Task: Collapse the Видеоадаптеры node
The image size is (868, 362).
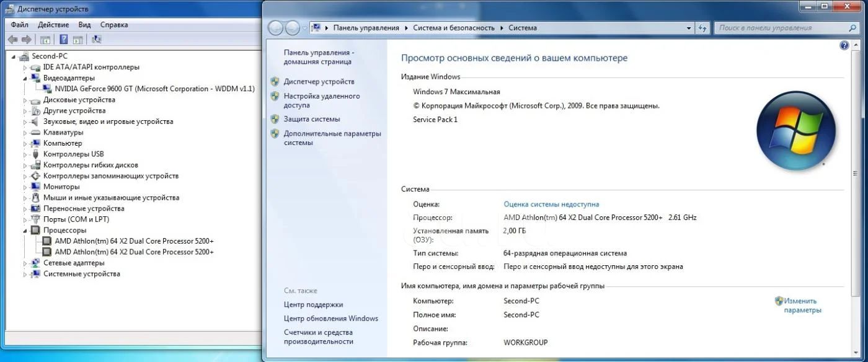Action: click(25, 78)
